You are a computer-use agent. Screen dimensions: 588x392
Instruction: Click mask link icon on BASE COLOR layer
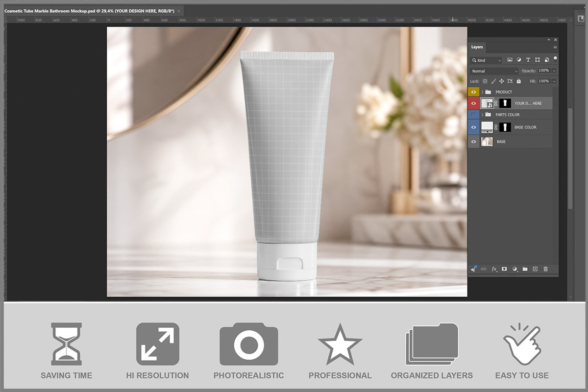pyautogui.click(x=496, y=127)
